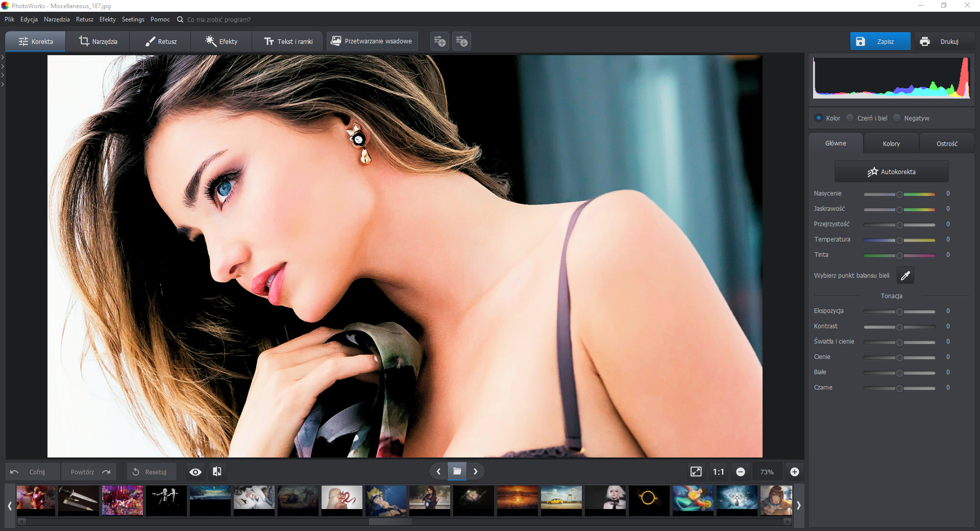Open before/after comparison view icon
The height and width of the screenshot is (531, 980).
(217, 472)
